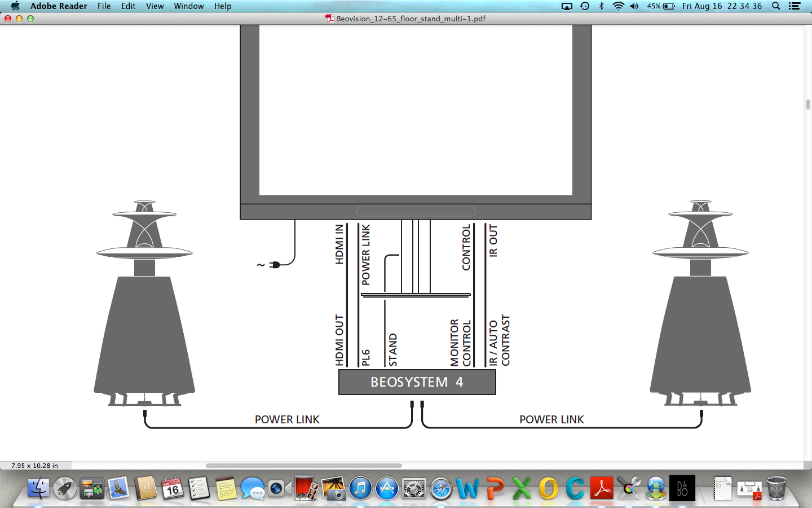Click the page size 7.95 x 10.28 in label

35,466
